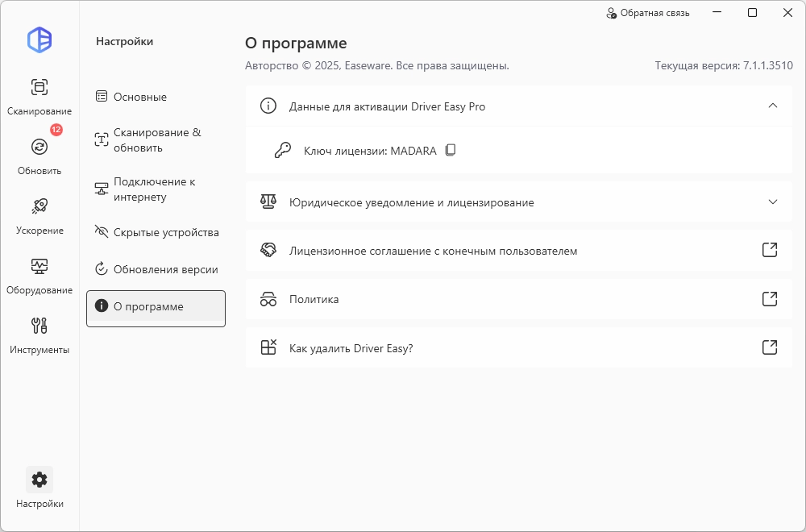
Task: Open the Оборудование hardware monitor section
Action: (39, 273)
